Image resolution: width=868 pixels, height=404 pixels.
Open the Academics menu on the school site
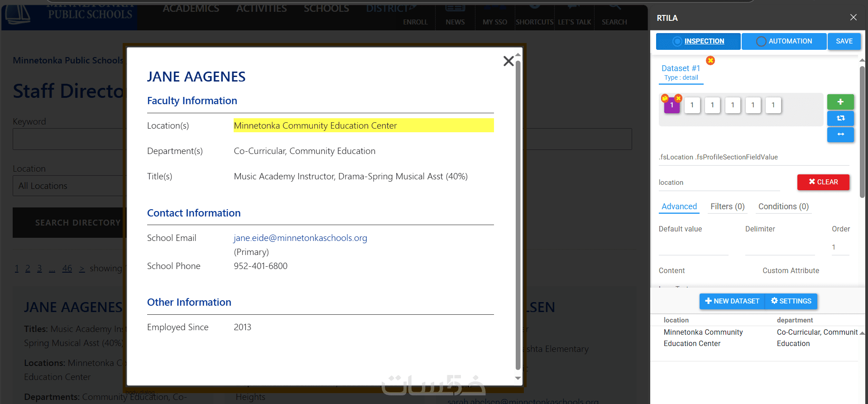[x=191, y=9]
